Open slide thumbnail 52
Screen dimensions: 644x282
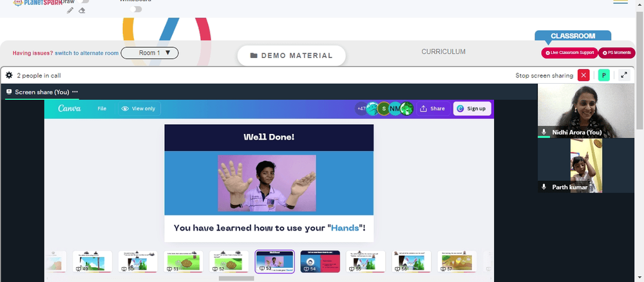point(229,261)
